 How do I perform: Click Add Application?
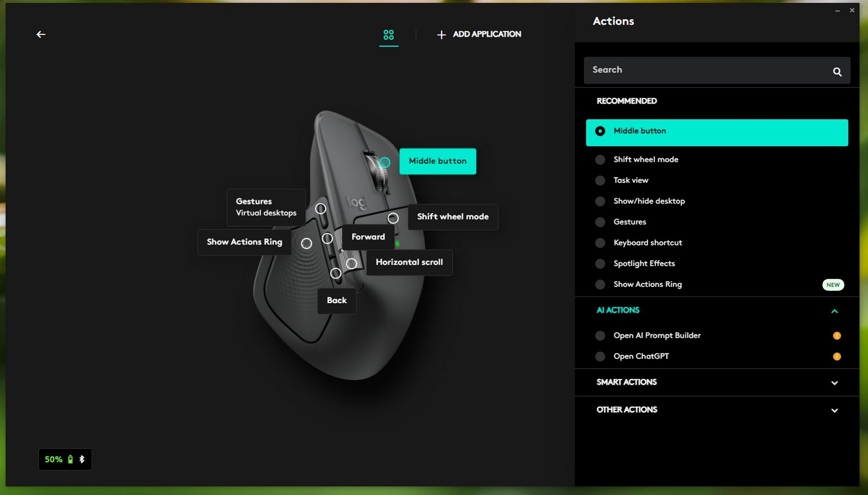479,34
